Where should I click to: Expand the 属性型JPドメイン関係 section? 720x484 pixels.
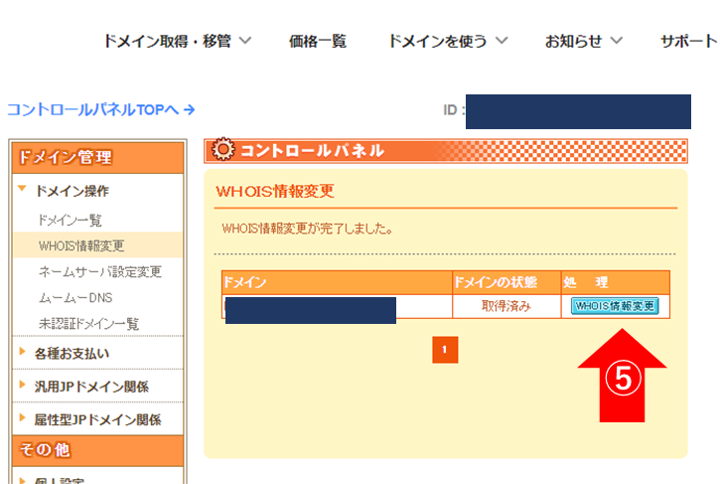tap(97, 420)
